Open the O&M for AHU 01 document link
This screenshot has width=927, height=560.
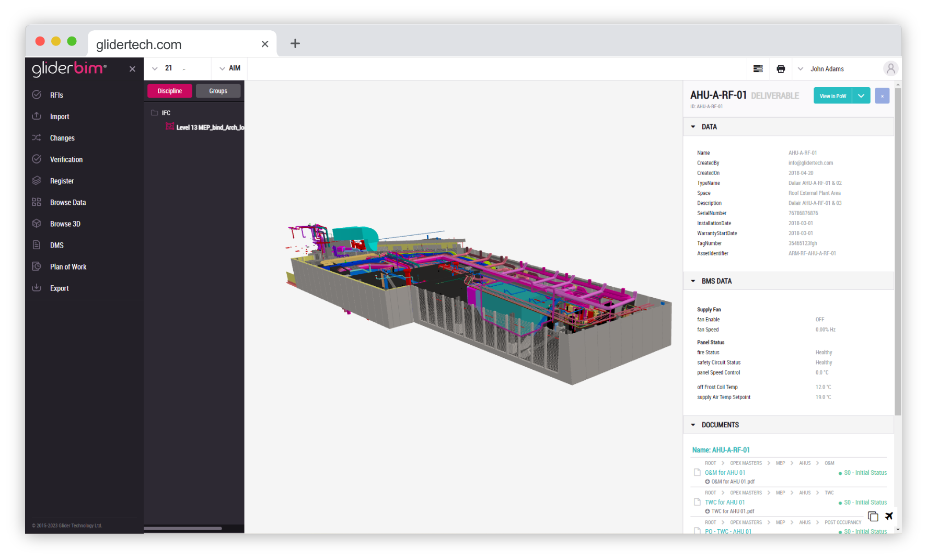[x=725, y=473]
